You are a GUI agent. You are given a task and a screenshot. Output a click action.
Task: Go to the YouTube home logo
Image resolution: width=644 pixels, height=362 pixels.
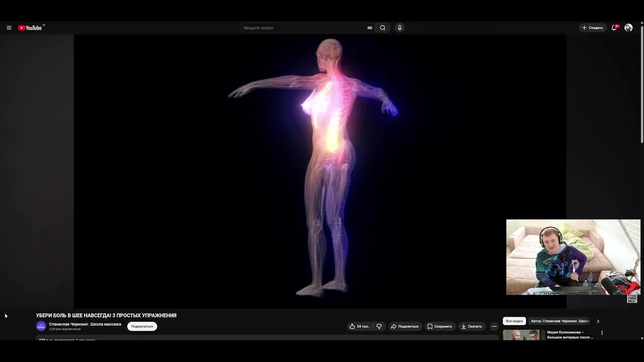coord(30,28)
